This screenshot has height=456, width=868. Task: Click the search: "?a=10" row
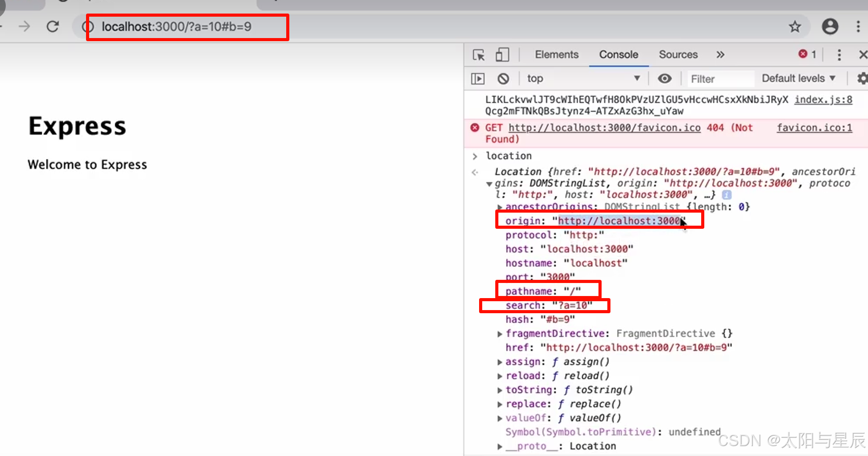point(549,305)
